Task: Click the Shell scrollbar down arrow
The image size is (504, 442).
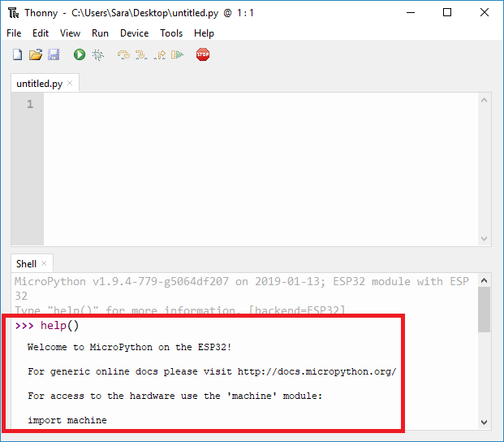Action: tap(485, 422)
